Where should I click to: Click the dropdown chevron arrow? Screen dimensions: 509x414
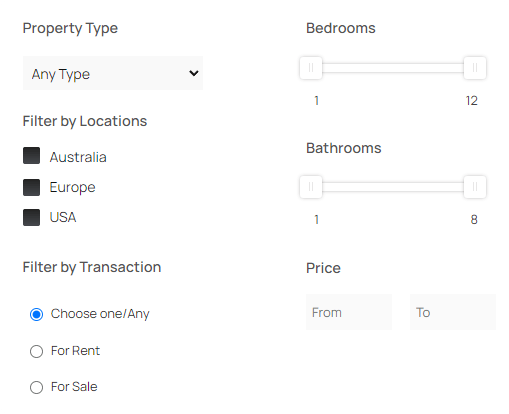click(194, 73)
